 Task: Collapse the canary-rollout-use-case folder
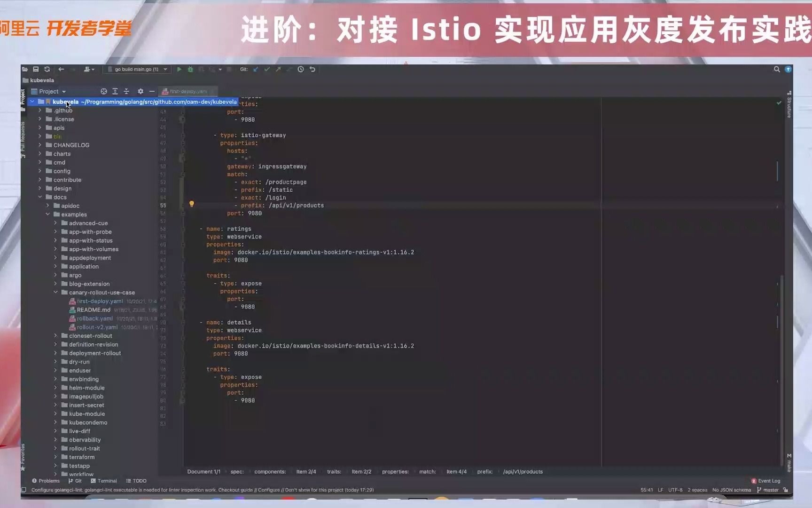tap(55, 293)
